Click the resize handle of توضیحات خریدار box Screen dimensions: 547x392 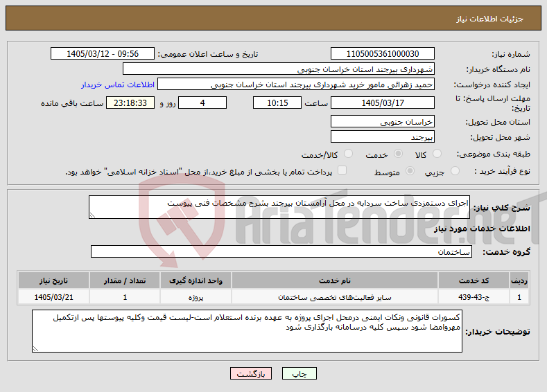tap(35, 349)
